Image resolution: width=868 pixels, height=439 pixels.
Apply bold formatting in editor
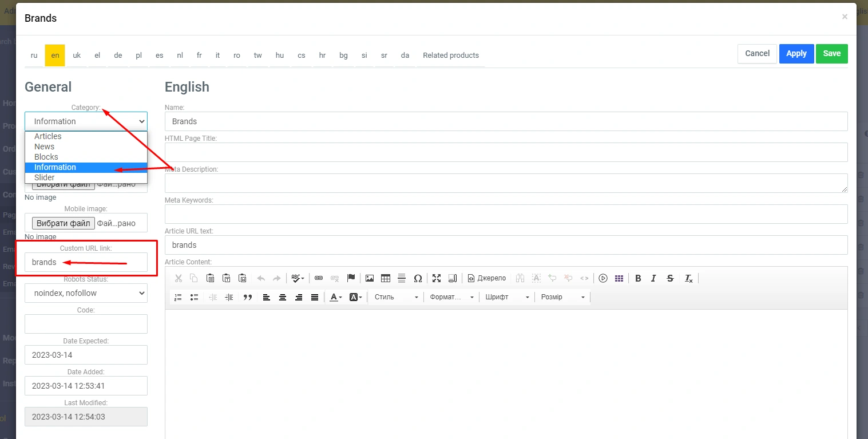(638, 278)
